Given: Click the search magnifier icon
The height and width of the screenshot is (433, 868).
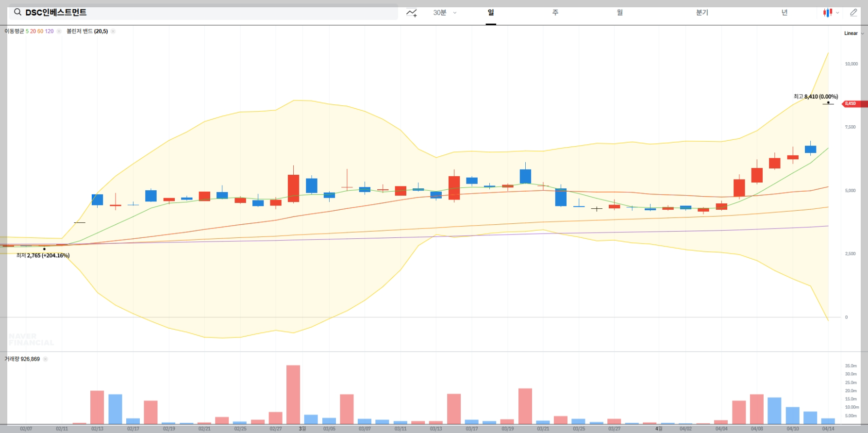Looking at the screenshot, I should (17, 12).
